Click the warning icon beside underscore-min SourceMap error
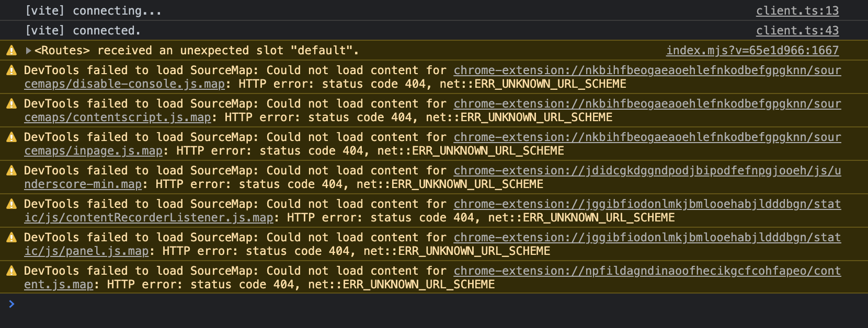The width and height of the screenshot is (868, 328). pos(12,170)
